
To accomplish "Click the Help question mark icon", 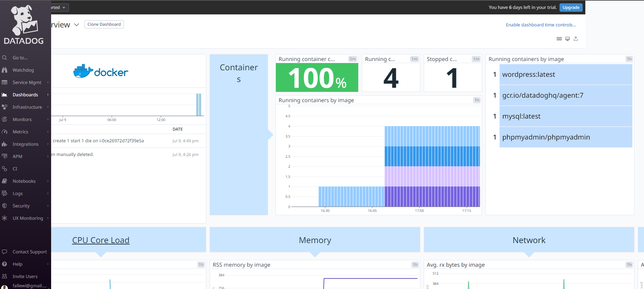I will coord(4,264).
